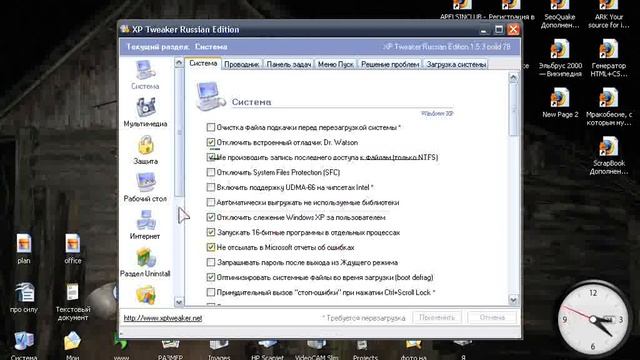640x360 pixels.
Task: Toggle Очистка файла подкачки перед перезагрузкой checkbox
Action: (x=211, y=127)
